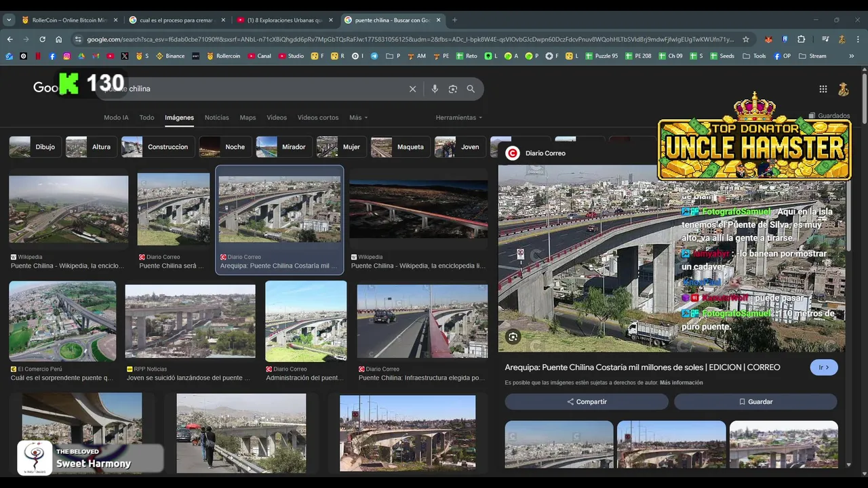Open the Tools bookmark folder
The image size is (868, 488).
click(x=754, y=56)
